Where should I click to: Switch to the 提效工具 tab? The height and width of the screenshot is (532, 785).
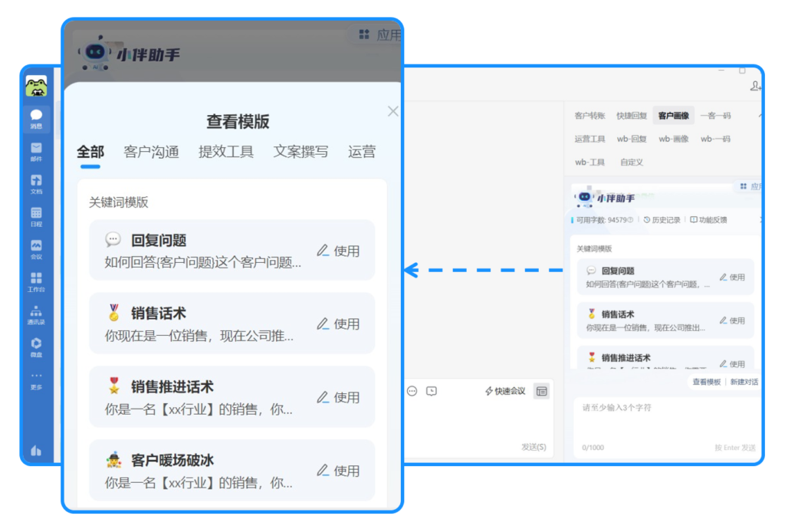pyautogui.click(x=226, y=152)
